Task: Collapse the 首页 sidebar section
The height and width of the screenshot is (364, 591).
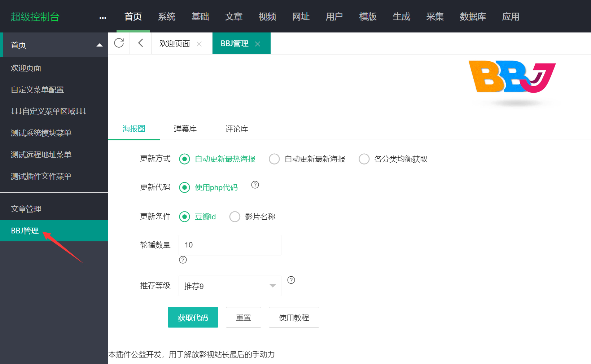Action: (100, 45)
